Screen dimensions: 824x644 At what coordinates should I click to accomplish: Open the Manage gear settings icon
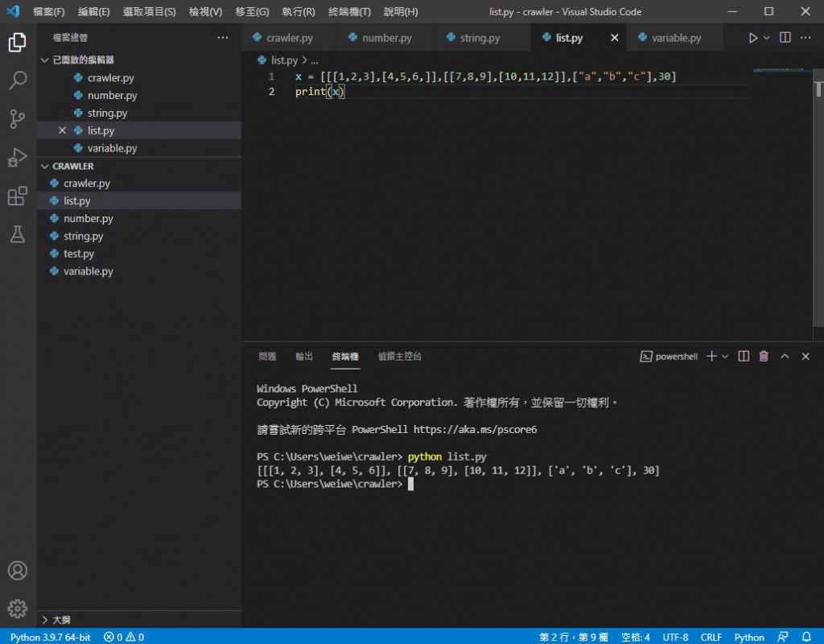click(18, 609)
